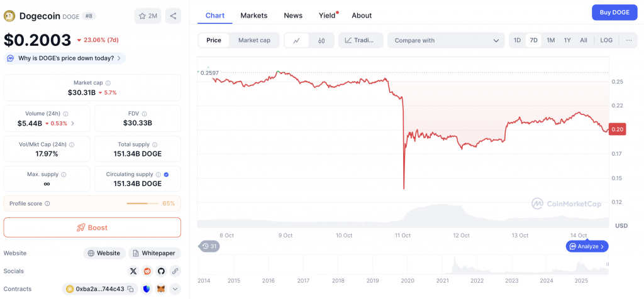Image resolution: width=644 pixels, height=299 pixels.
Task: Click the share icon next to watchlist
Action: [x=173, y=16]
